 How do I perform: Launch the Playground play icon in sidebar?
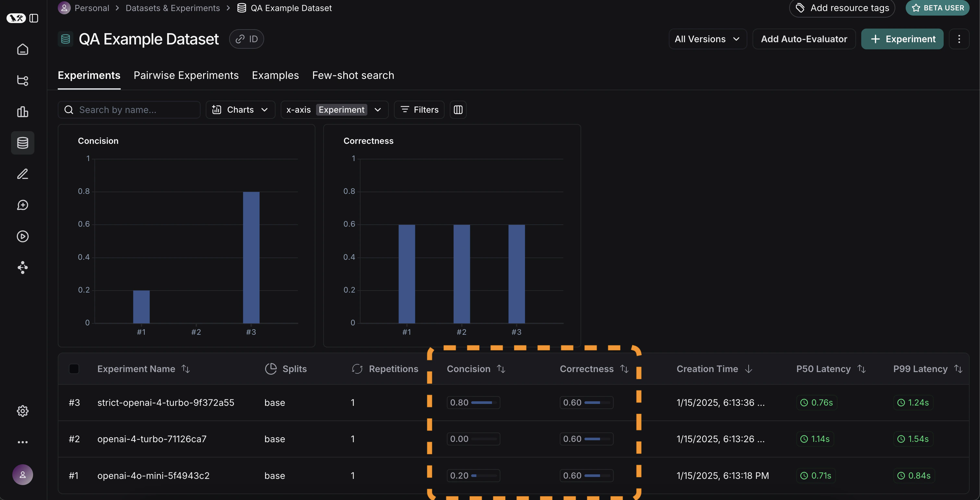pos(22,236)
